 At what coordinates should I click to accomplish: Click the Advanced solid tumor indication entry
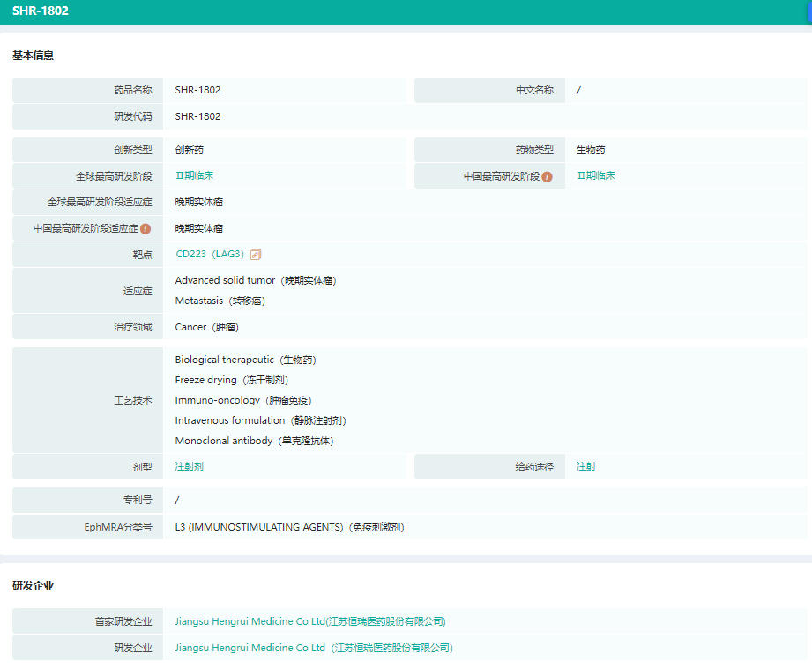(256, 280)
